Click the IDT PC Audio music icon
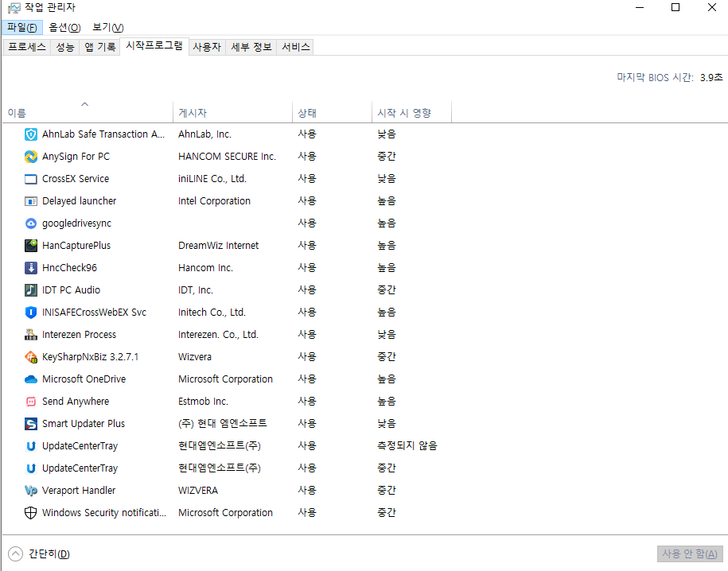Screen dimensions: 728x571 click(x=31, y=290)
